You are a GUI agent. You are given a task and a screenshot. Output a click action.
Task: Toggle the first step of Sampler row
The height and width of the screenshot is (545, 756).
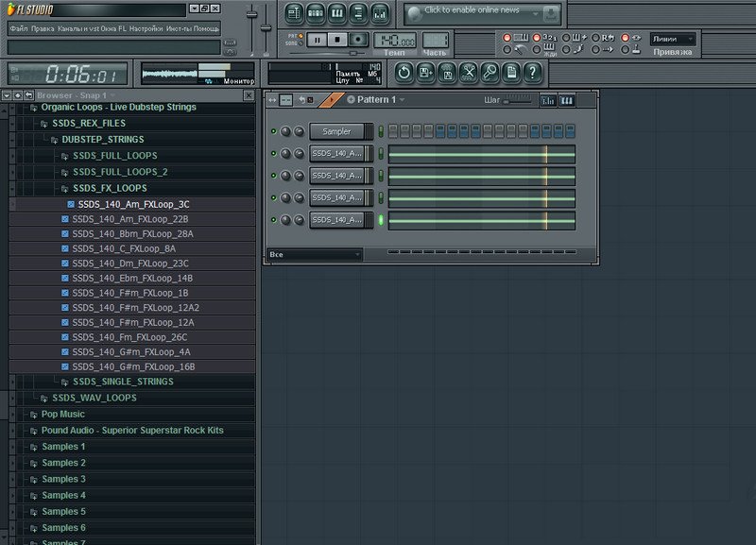[394, 131]
